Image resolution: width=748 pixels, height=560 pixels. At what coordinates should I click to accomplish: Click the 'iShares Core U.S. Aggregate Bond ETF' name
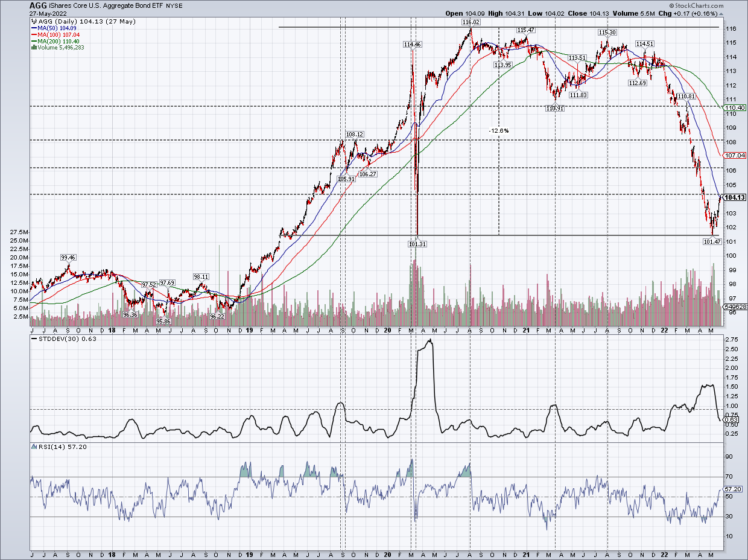pos(107,5)
